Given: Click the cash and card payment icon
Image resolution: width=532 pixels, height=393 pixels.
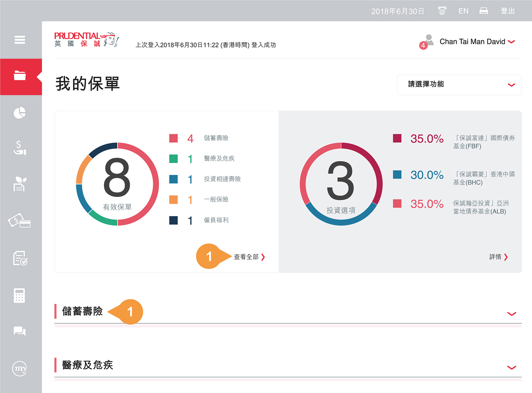Looking at the screenshot, I should pyautogui.click(x=19, y=221).
